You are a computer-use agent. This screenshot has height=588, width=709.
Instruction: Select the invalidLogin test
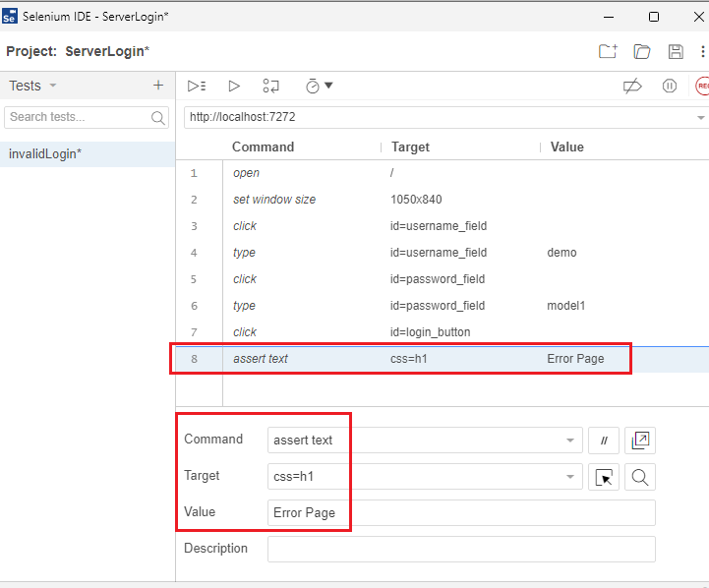[x=88, y=154]
